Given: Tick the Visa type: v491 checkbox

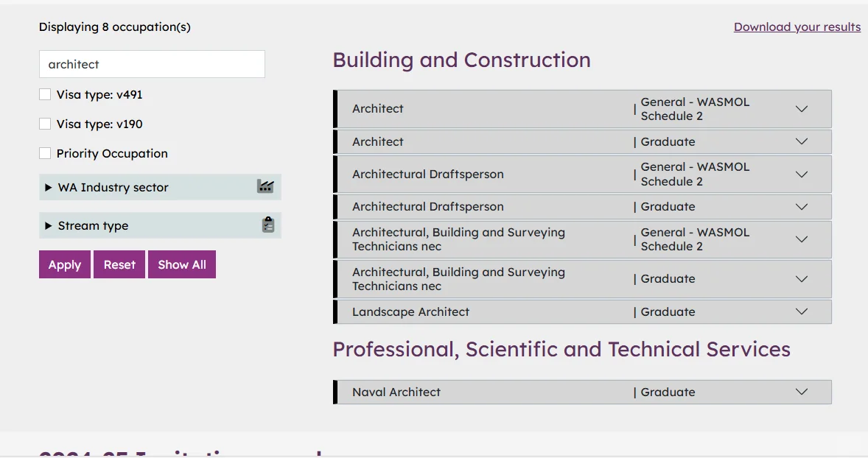Looking at the screenshot, I should 45,94.
